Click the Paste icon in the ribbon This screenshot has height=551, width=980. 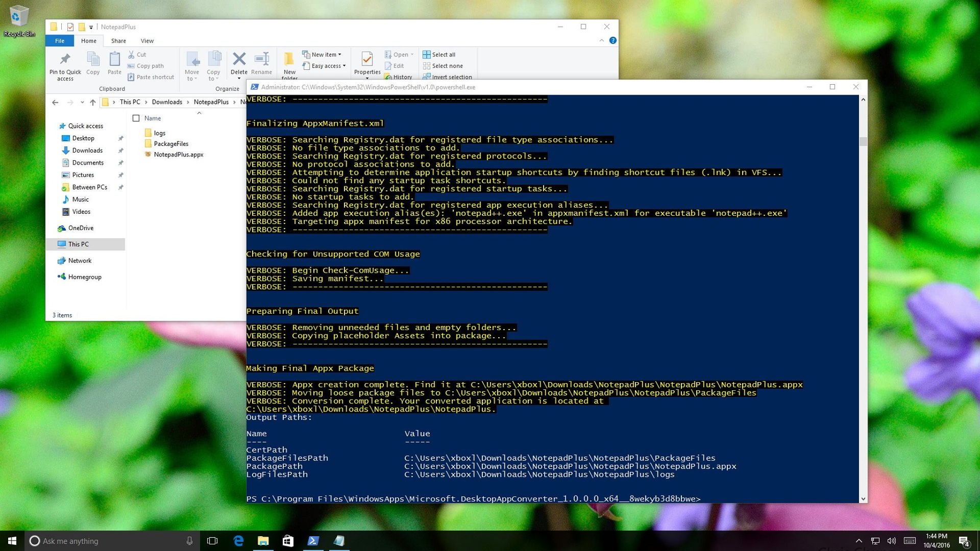point(114,61)
